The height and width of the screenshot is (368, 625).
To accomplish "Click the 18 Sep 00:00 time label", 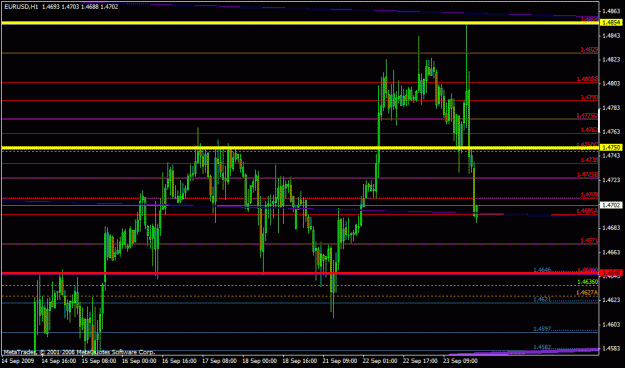I will click(259, 361).
